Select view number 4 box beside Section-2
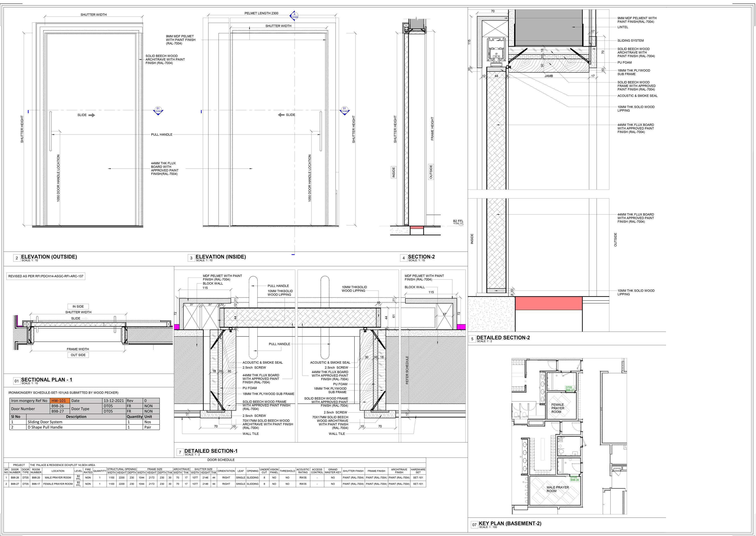756x536 pixels. tap(404, 258)
